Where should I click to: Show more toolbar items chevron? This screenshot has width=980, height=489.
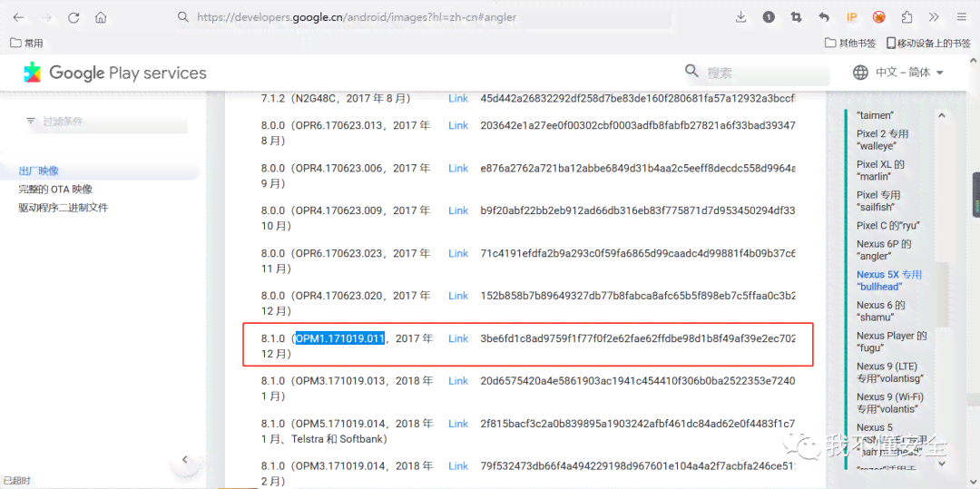[x=934, y=17]
